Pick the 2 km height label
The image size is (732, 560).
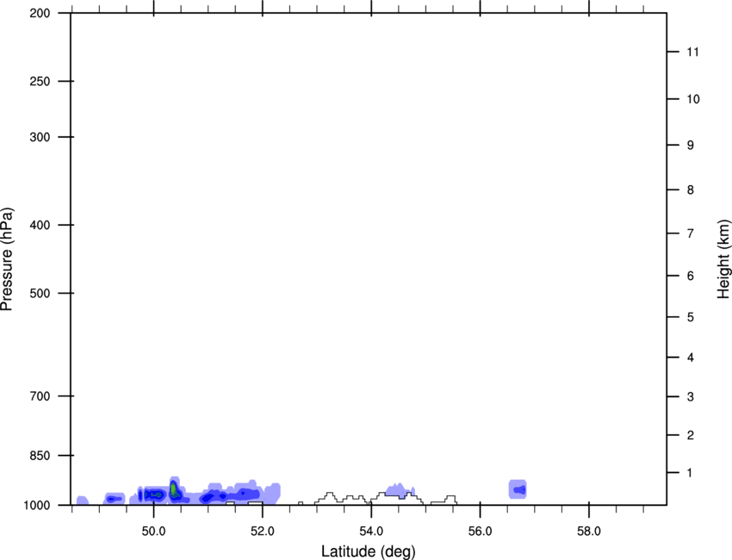[691, 435]
